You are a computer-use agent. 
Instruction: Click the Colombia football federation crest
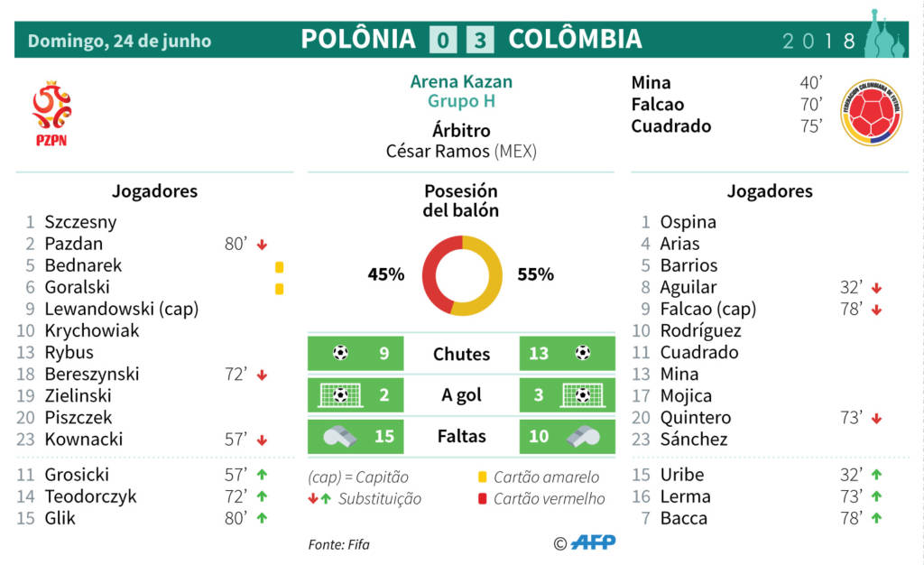(871, 113)
